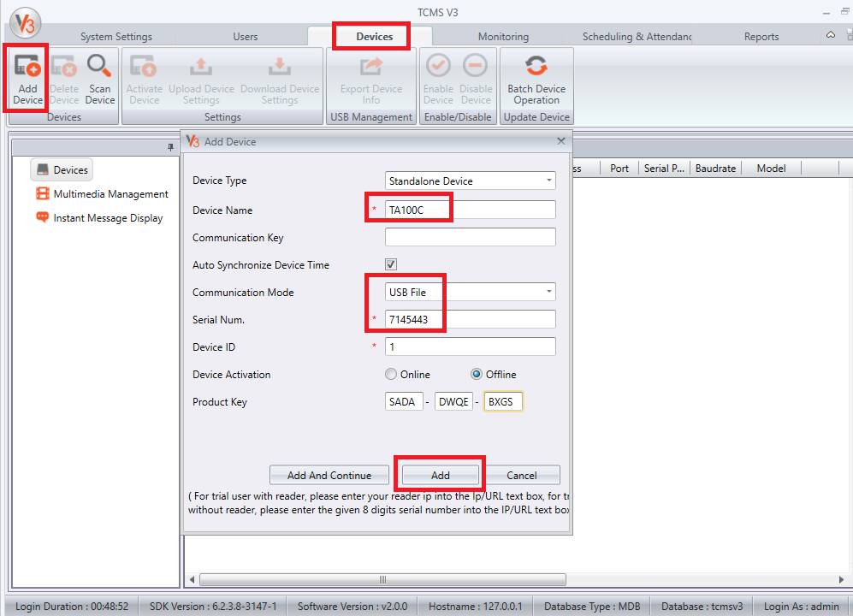Viewport: 853px width, 616px height.
Task: Switch to the Users tab
Action: pyautogui.click(x=246, y=37)
